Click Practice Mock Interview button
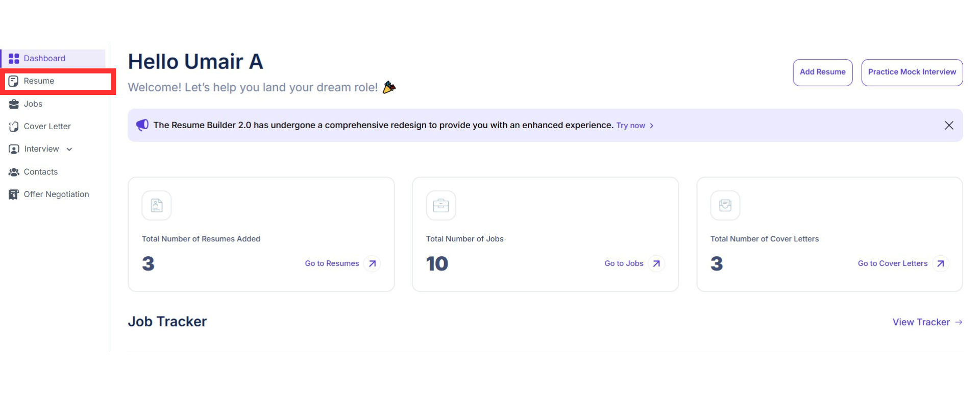This screenshot has height=417, width=980. (912, 72)
